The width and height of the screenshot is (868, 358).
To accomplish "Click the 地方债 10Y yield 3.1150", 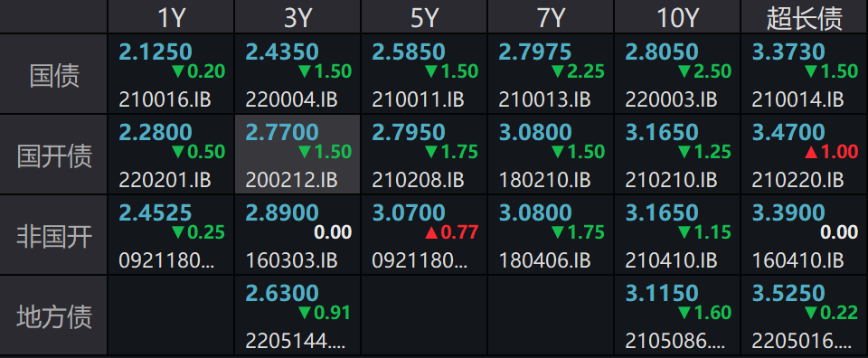I will tap(662, 293).
